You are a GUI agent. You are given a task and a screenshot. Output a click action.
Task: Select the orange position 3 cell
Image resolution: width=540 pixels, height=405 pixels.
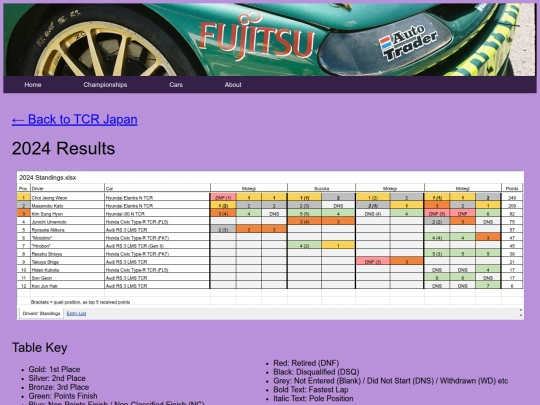(x=23, y=214)
